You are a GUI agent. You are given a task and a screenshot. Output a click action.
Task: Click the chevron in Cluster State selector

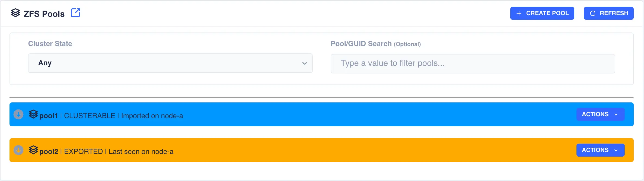[x=305, y=63]
